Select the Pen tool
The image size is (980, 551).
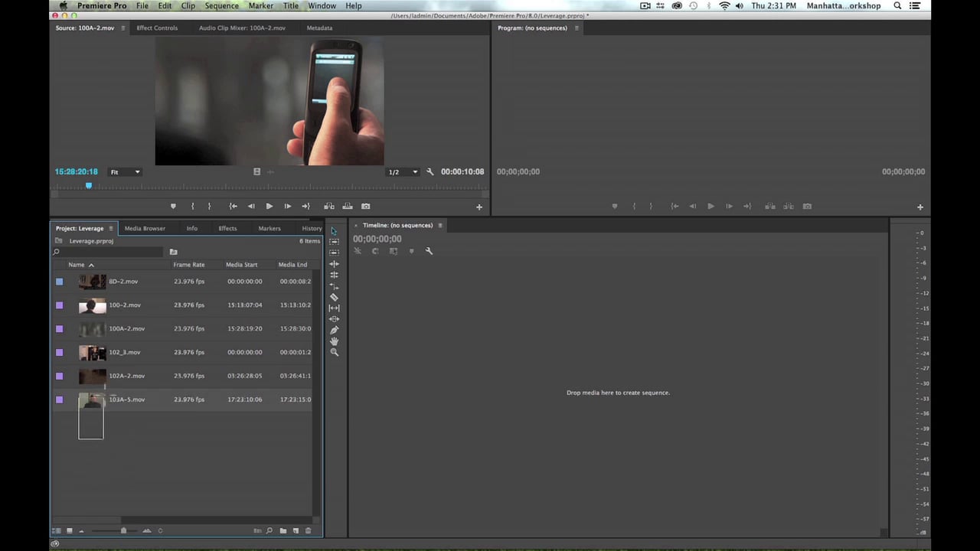(x=334, y=330)
